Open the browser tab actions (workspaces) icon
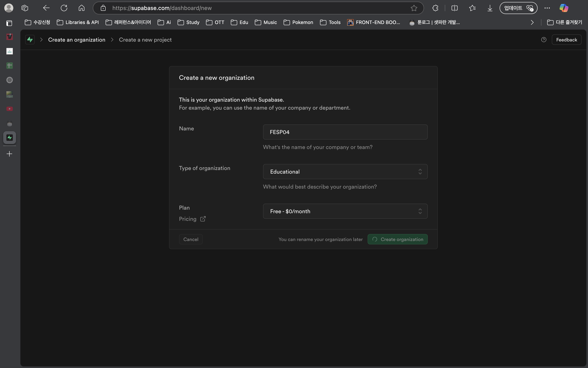 coord(25,8)
